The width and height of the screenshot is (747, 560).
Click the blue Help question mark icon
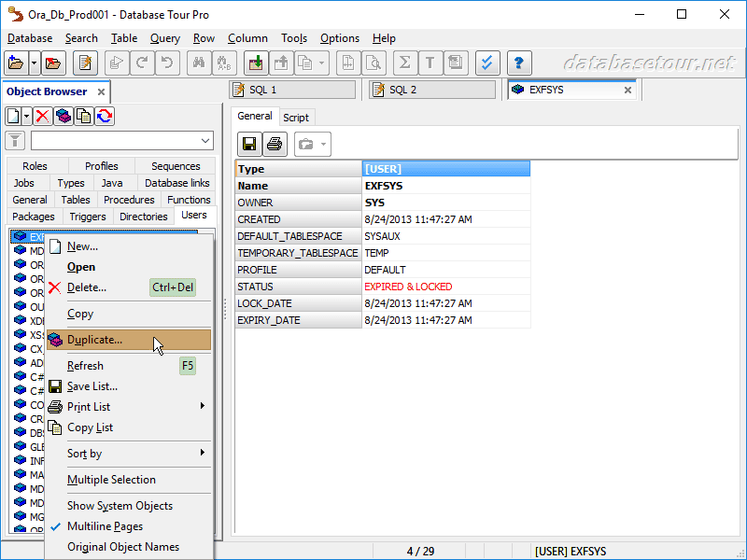tap(518, 63)
